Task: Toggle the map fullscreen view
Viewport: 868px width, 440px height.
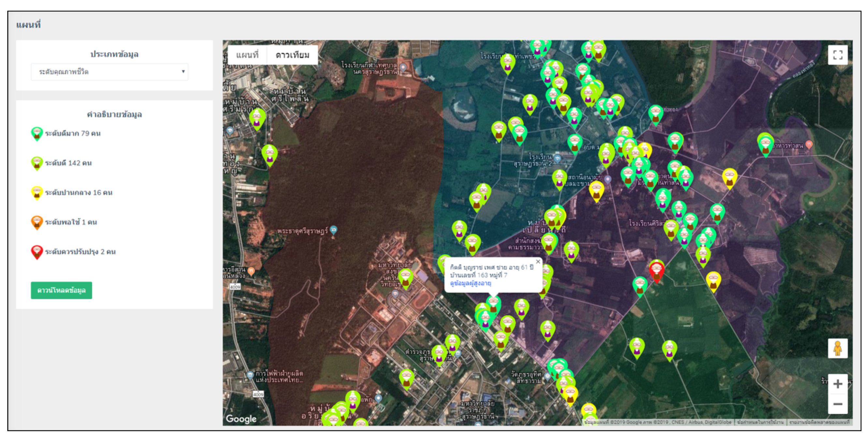Action: click(838, 54)
